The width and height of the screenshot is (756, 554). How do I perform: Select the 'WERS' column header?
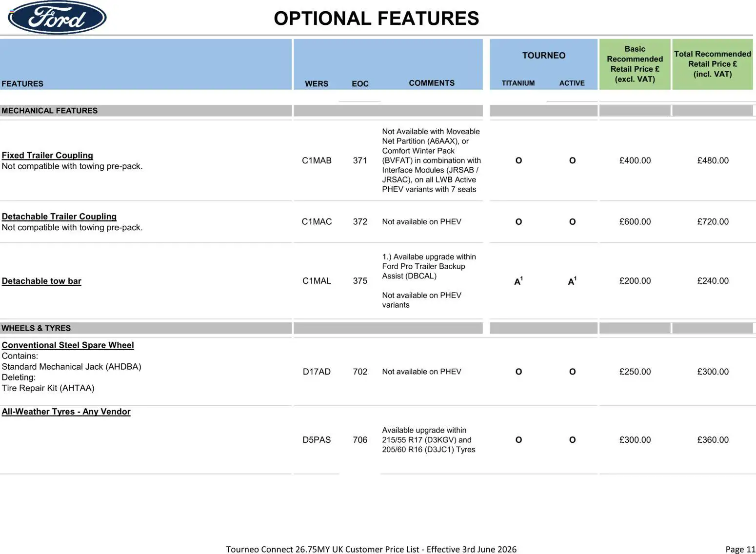pos(317,83)
